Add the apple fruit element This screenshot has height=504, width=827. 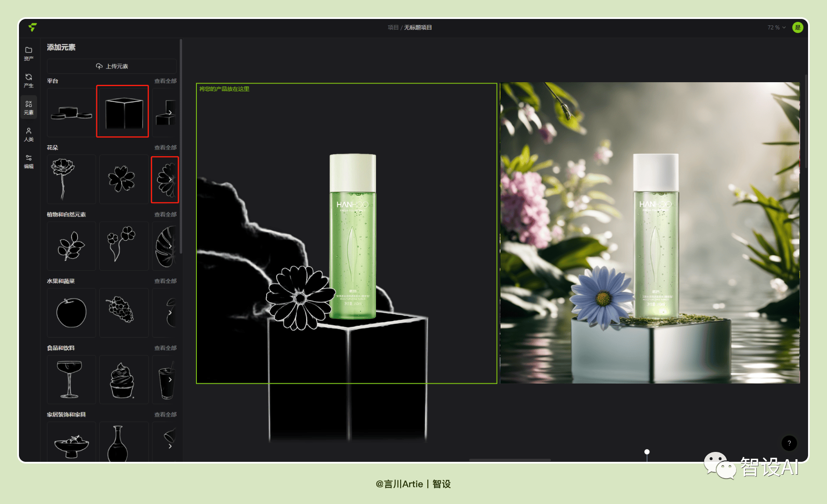pyautogui.click(x=72, y=313)
